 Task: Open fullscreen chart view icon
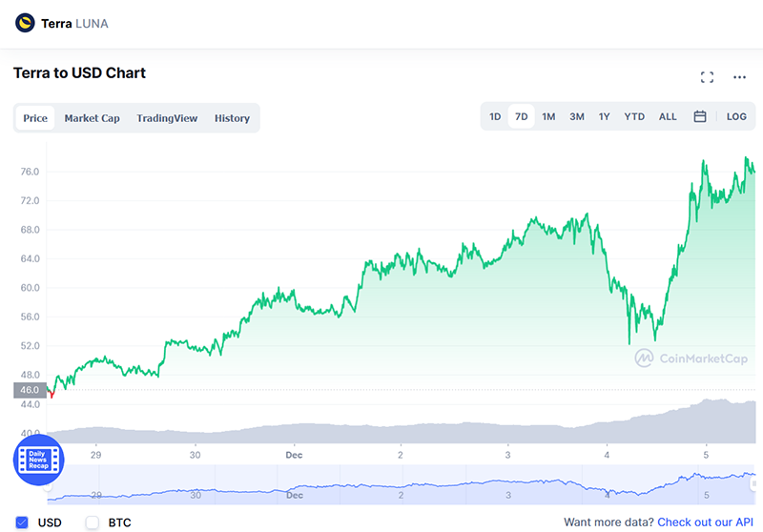pos(707,77)
